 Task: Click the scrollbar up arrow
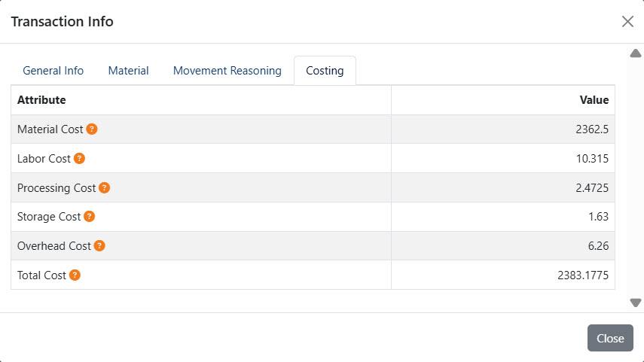(636, 53)
